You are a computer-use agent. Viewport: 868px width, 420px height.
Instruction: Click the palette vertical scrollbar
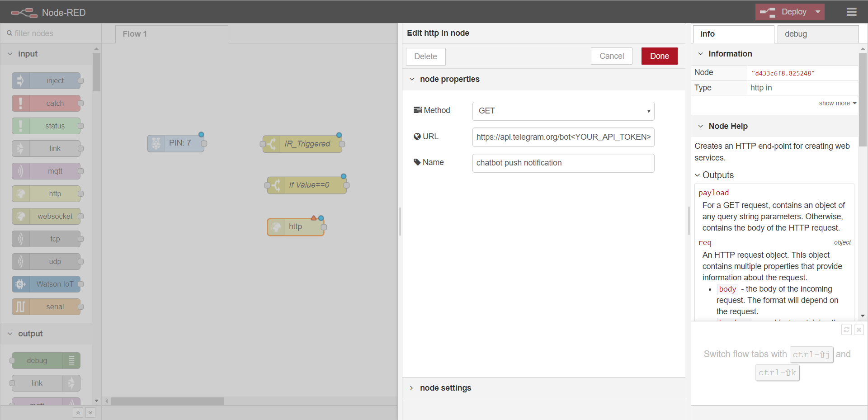(96, 72)
